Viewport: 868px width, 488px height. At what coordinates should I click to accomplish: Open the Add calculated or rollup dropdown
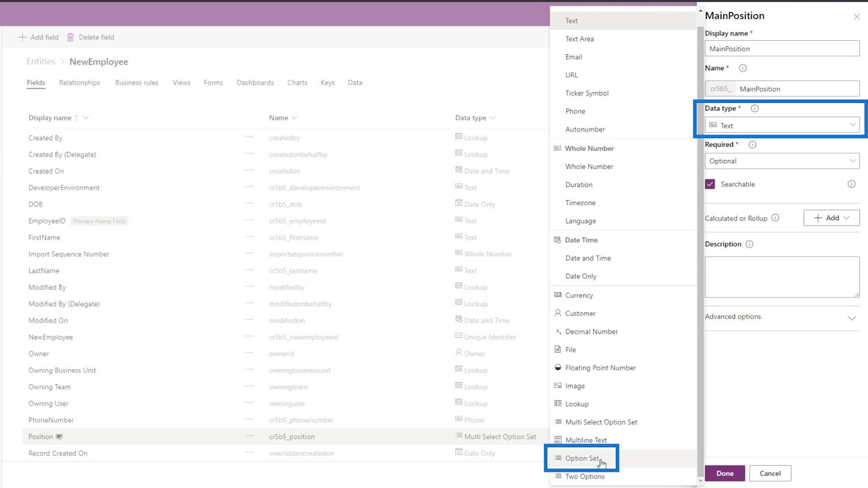[831, 218]
